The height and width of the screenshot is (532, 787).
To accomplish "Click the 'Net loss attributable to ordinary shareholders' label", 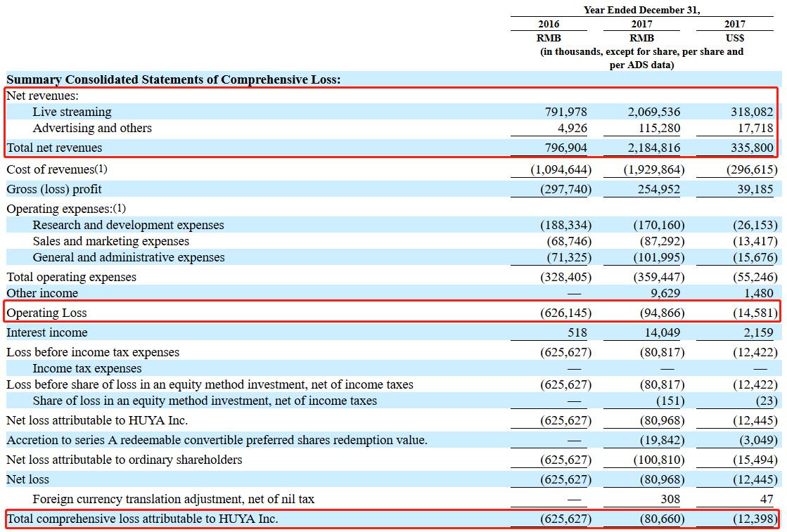I will [x=124, y=460].
